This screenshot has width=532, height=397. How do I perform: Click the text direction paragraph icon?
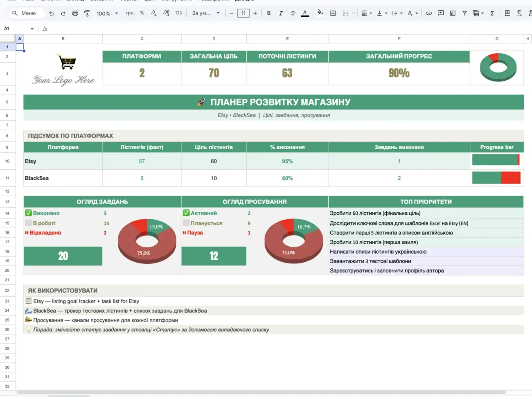(519, 13)
